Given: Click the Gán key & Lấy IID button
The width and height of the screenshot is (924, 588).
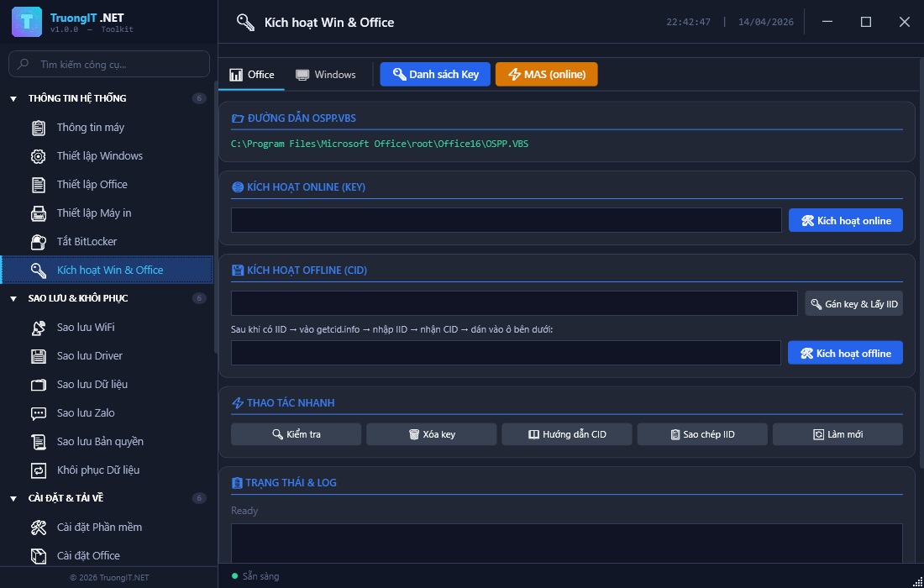Looking at the screenshot, I should 853,304.
